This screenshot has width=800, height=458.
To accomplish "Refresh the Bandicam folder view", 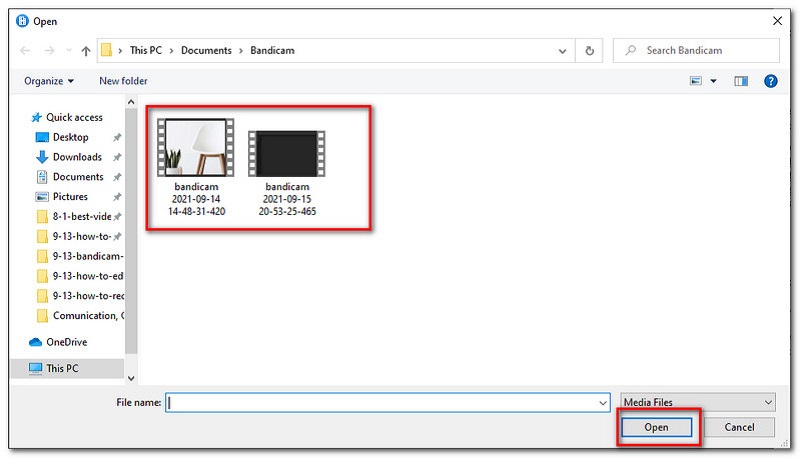I will click(590, 50).
